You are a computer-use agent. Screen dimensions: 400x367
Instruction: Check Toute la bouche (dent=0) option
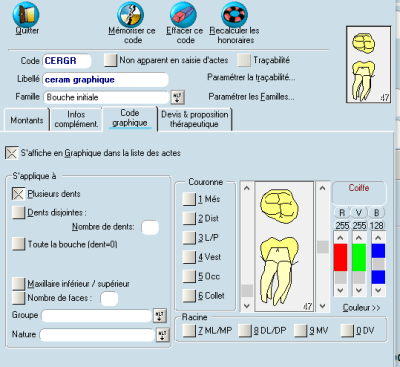pyautogui.click(x=18, y=244)
